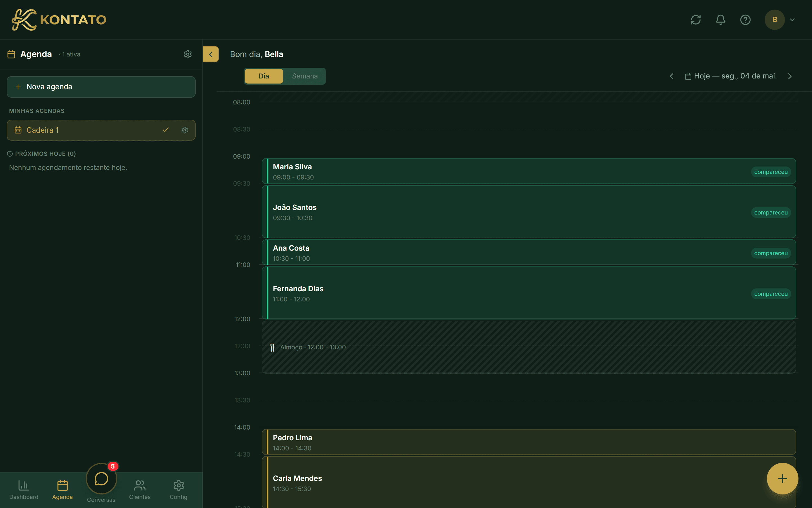Click the Kontato logo
Image resolution: width=812 pixels, height=508 pixels.
click(x=59, y=19)
